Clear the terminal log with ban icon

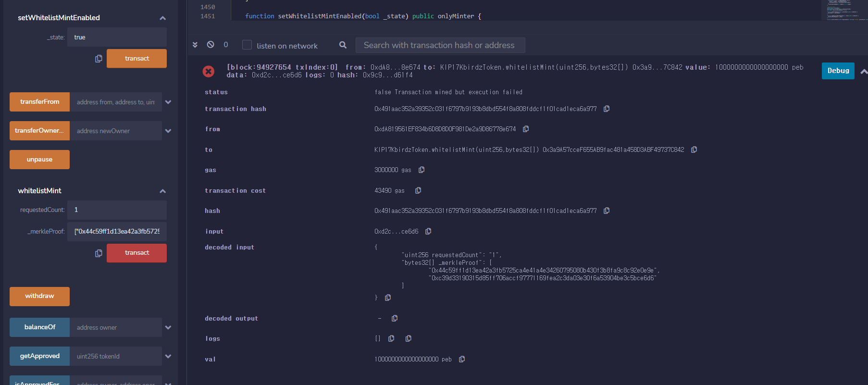(x=211, y=44)
